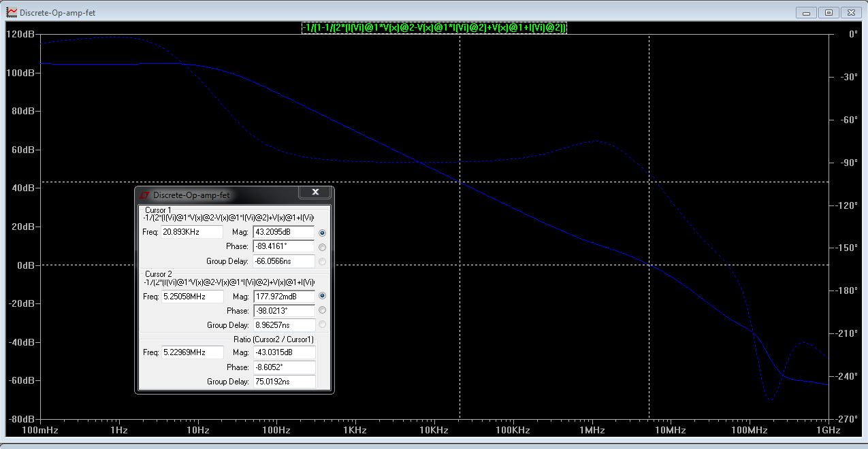Click the Cursor 1 Group Delay field -66.0566ns
Screen dimensions: 868x449
click(x=283, y=261)
